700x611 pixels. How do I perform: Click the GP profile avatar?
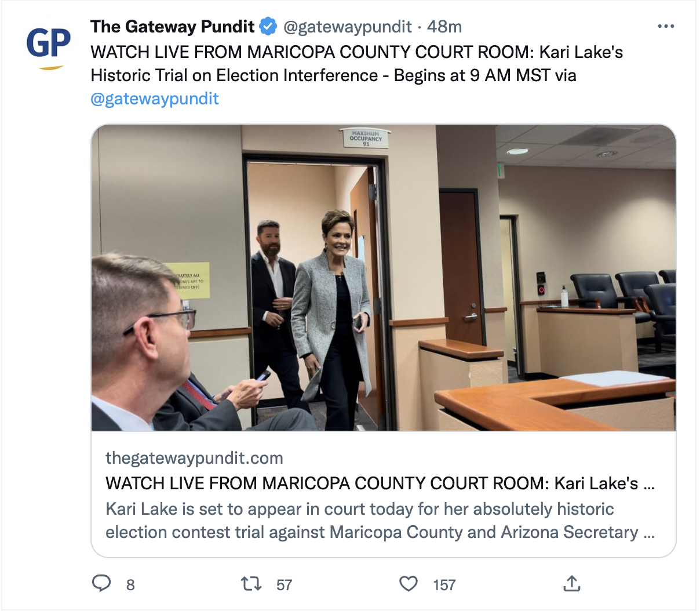(x=49, y=45)
